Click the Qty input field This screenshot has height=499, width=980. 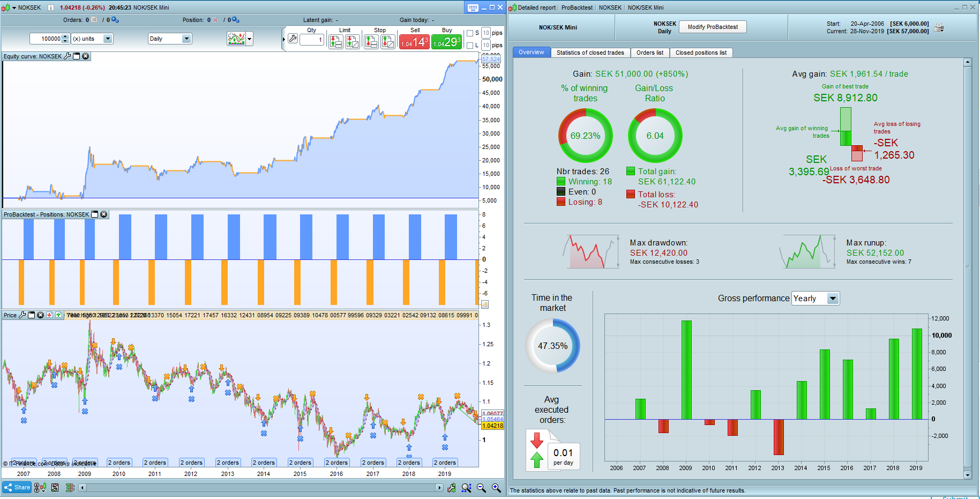pyautogui.click(x=312, y=39)
